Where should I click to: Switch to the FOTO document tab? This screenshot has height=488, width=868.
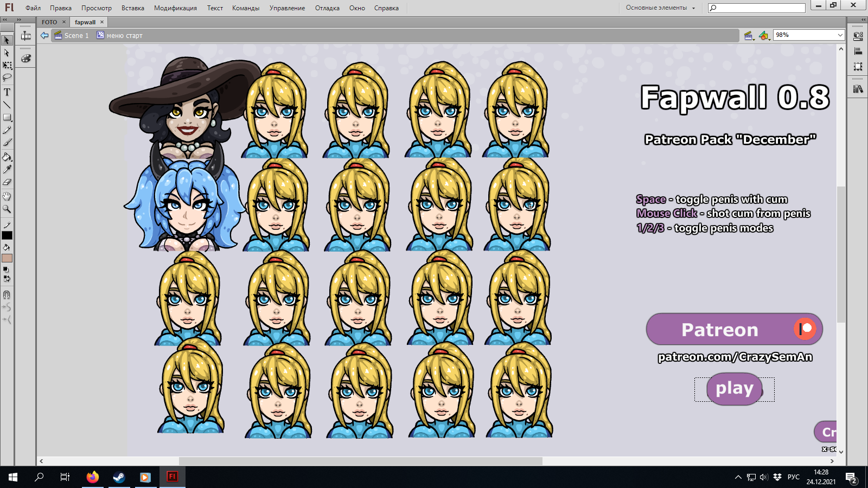point(49,22)
